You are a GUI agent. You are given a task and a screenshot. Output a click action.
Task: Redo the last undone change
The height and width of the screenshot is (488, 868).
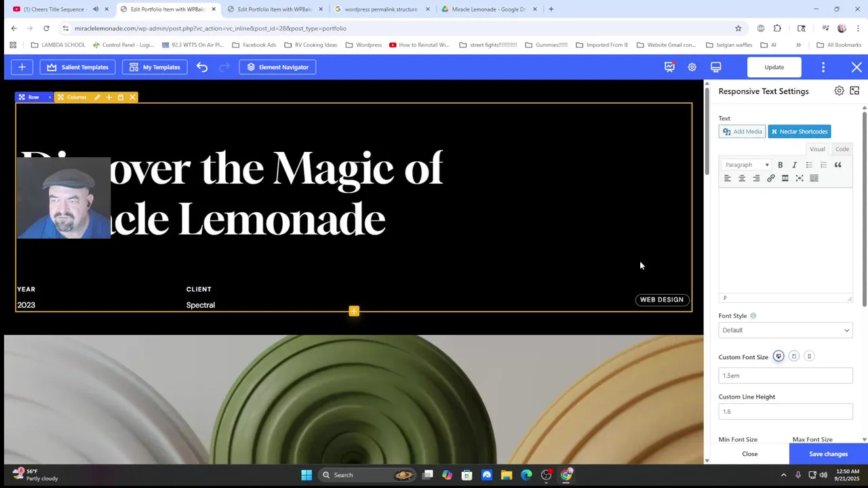224,67
